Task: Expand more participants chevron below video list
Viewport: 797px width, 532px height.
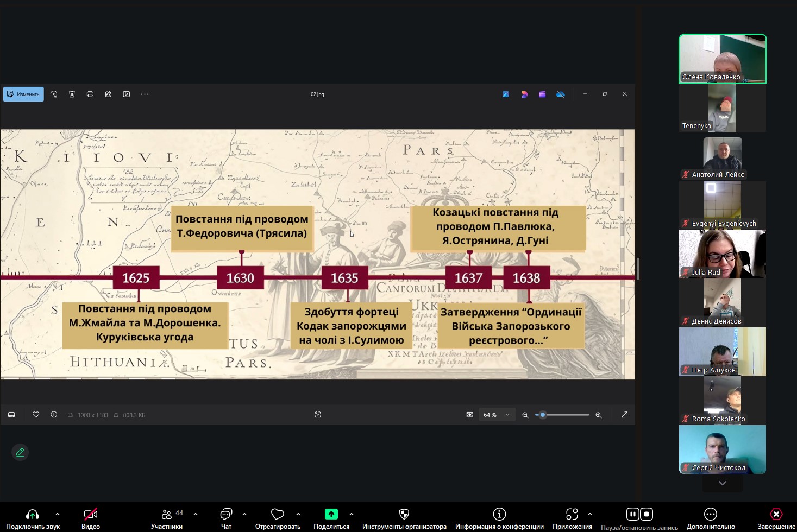Action: pyautogui.click(x=723, y=483)
